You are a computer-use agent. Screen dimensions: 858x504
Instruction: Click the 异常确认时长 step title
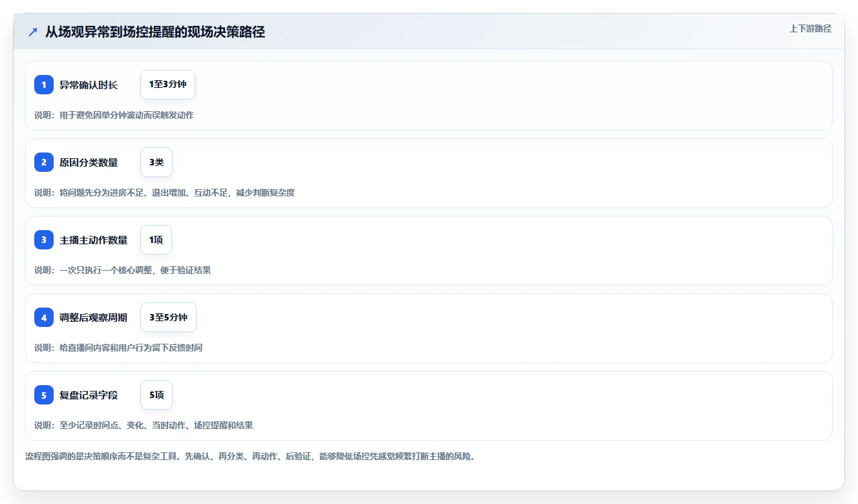click(89, 85)
